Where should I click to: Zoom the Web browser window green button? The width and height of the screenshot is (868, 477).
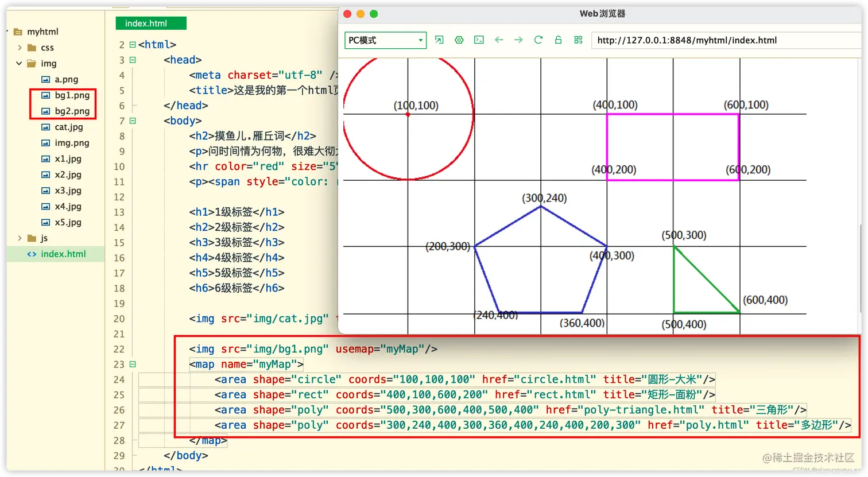374,14
